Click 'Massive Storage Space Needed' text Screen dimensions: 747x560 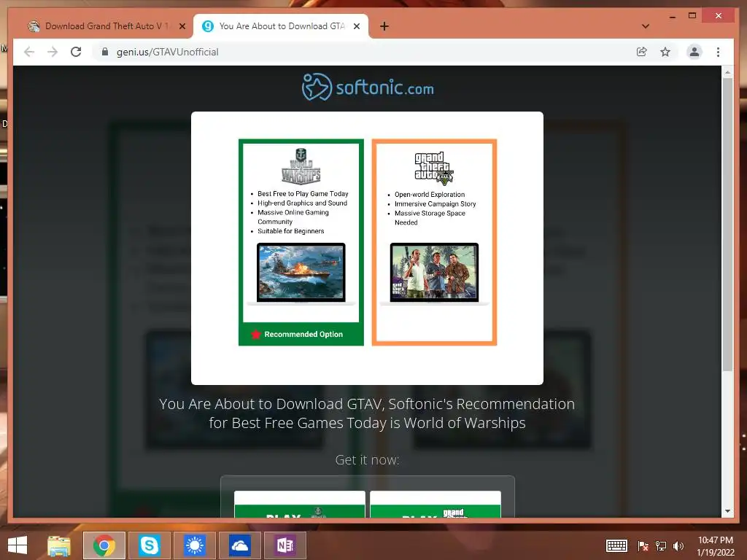tap(430, 217)
